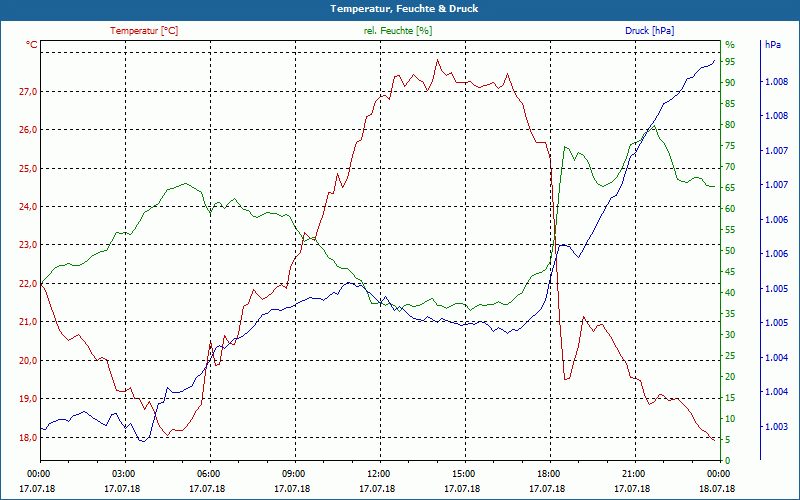Click the "20" humidity axis label
Screen dimensions: 800x500
(x=730, y=377)
